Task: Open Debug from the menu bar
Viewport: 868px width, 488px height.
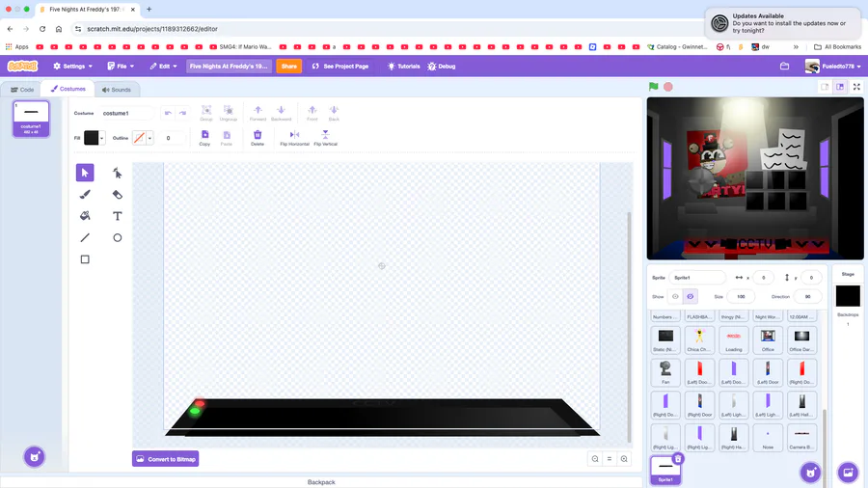Action: 441,66
